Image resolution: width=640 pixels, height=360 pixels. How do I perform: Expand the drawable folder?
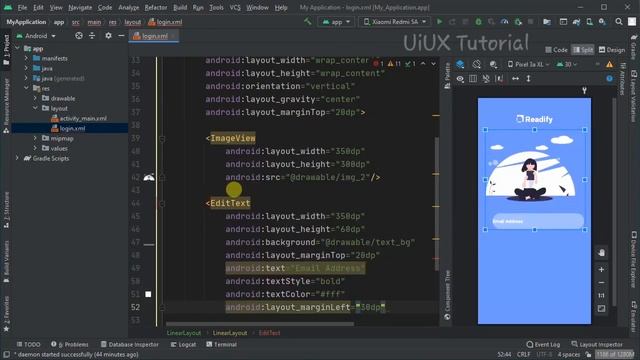[36, 98]
